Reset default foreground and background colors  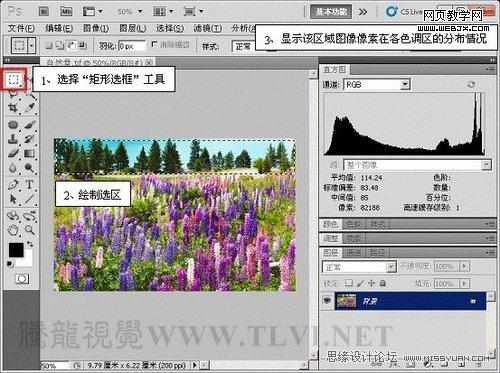pyautogui.click(x=10, y=264)
